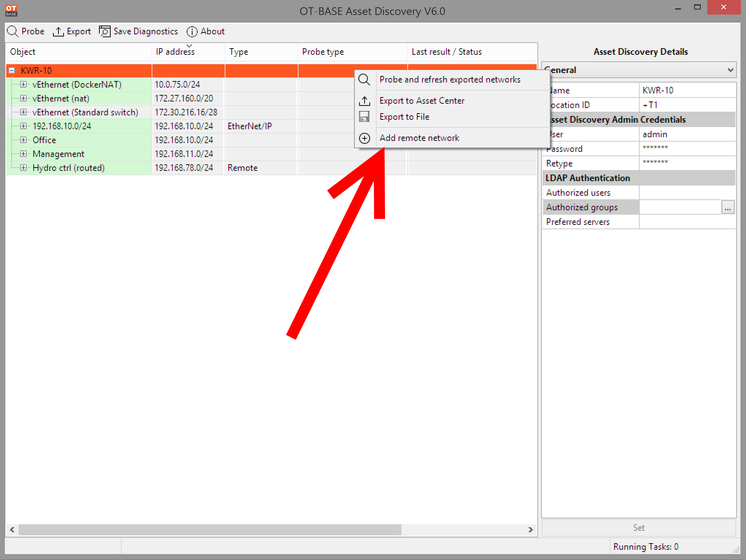Sort by the Object column header
Screen dimensions: 746x560
79,52
